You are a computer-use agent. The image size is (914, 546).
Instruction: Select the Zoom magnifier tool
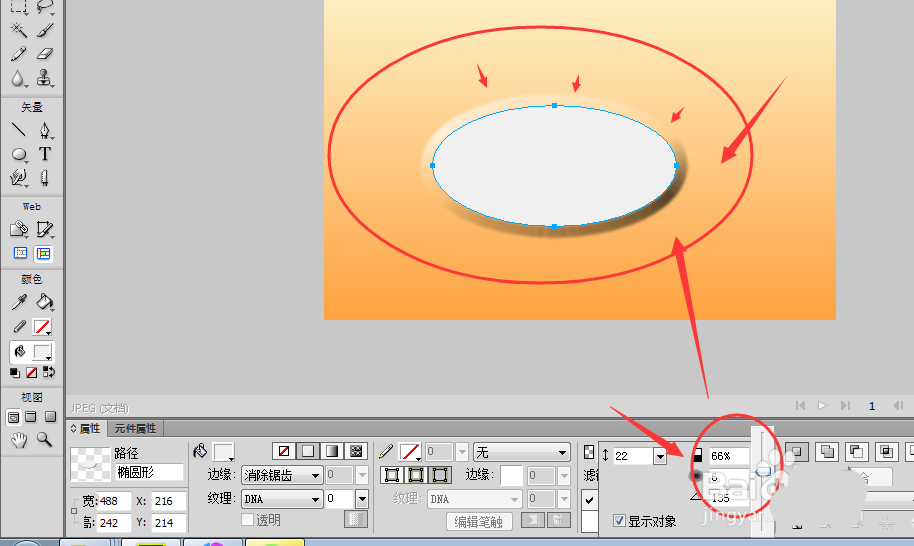tap(45, 440)
